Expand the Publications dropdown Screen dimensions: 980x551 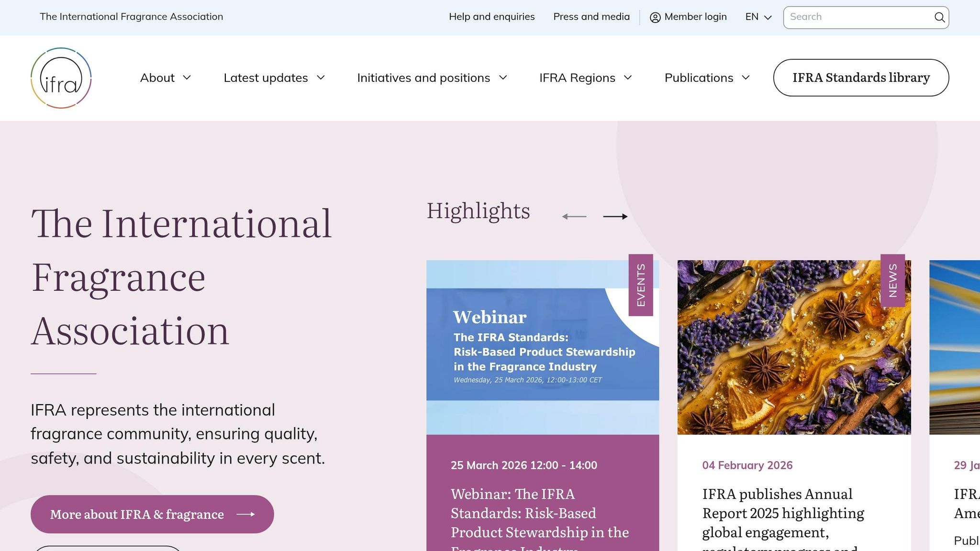coord(707,77)
